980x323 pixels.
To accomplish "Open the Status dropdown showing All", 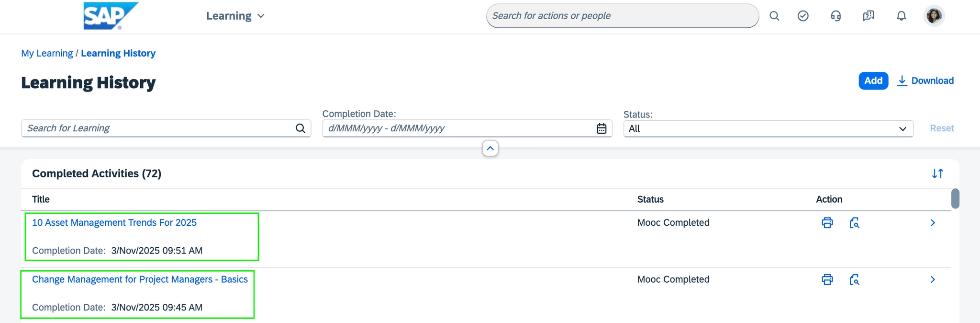I will pyautogui.click(x=768, y=128).
